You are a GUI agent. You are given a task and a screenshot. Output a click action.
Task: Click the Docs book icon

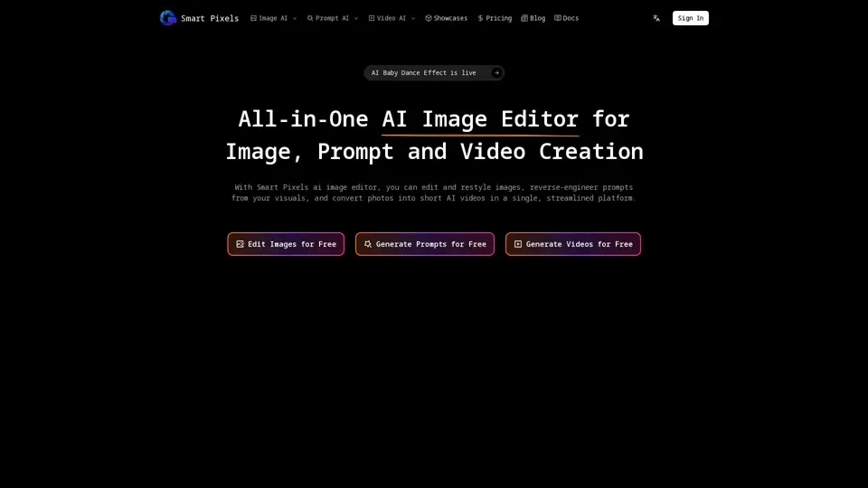(x=558, y=18)
